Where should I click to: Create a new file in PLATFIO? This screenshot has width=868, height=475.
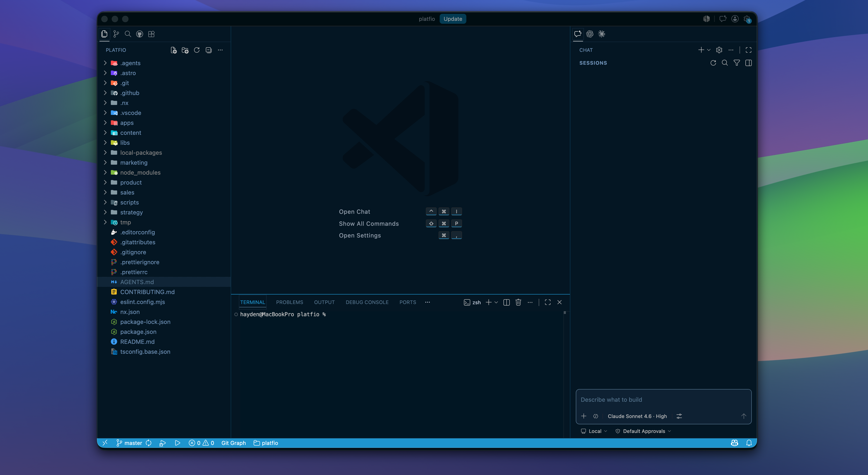pyautogui.click(x=173, y=50)
